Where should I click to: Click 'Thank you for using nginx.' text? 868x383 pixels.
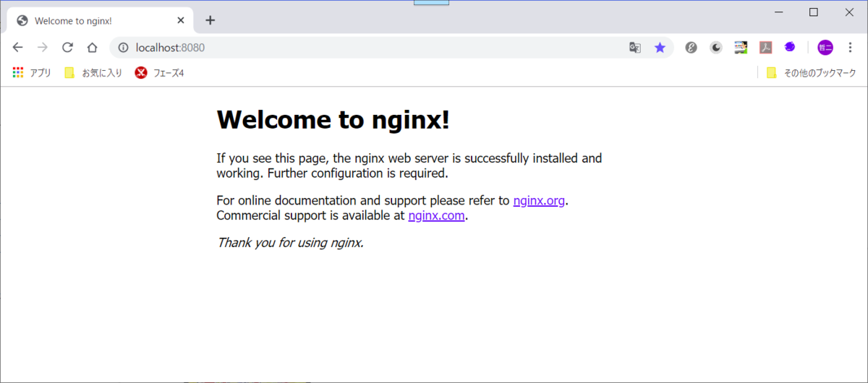point(290,242)
